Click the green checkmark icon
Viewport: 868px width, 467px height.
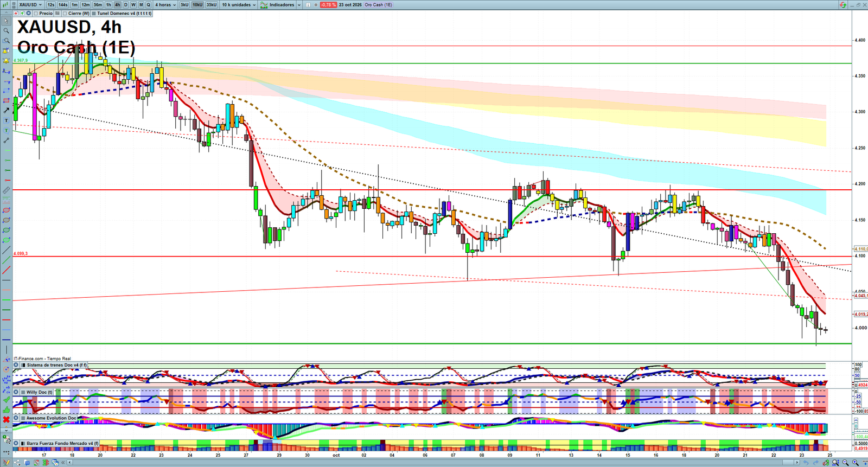[x=6, y=400]
